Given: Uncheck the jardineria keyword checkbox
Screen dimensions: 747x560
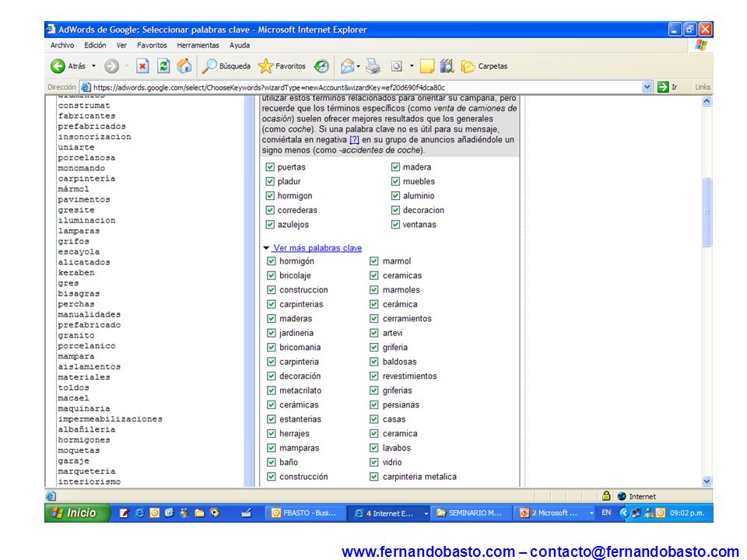Looking at the screenshot, I should (272, 333).
